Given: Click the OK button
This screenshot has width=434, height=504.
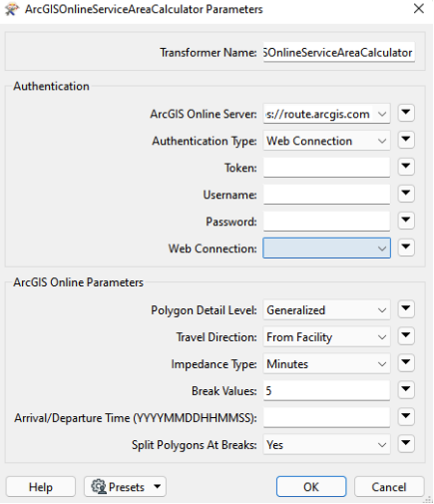Looking at the screenshot, I should [x=311, y=487].
